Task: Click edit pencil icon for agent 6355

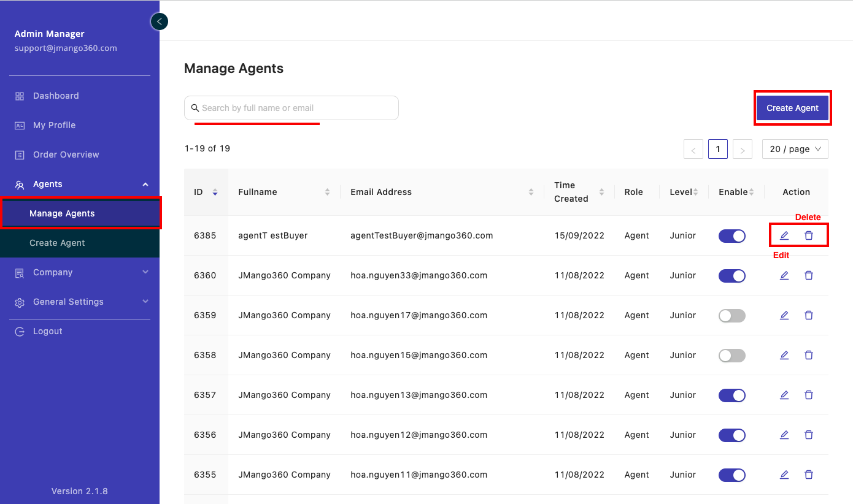Action: (x=784, y=475)
